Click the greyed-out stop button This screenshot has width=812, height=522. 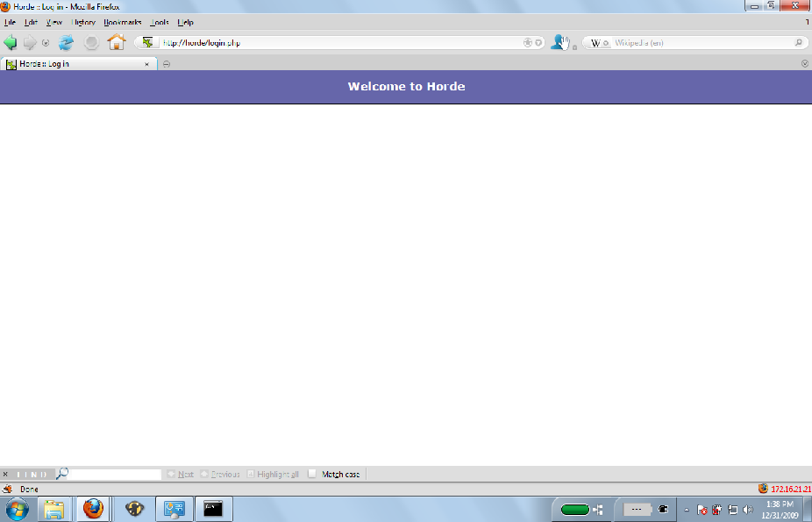click(92, 42)
